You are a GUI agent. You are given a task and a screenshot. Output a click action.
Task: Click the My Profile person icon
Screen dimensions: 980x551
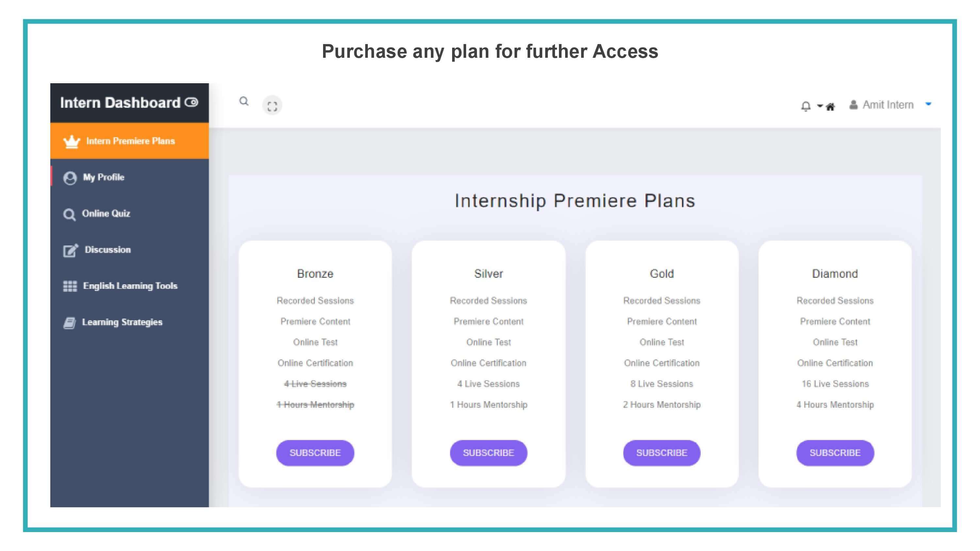70,178
